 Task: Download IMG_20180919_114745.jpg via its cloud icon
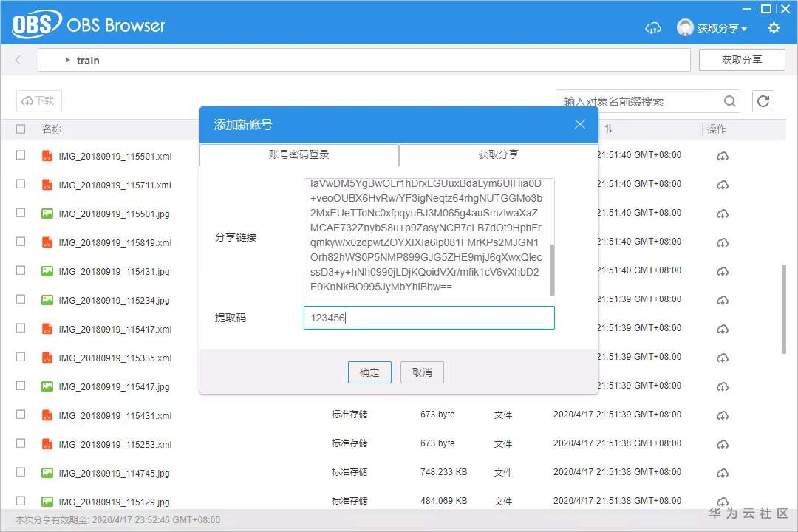722,474
